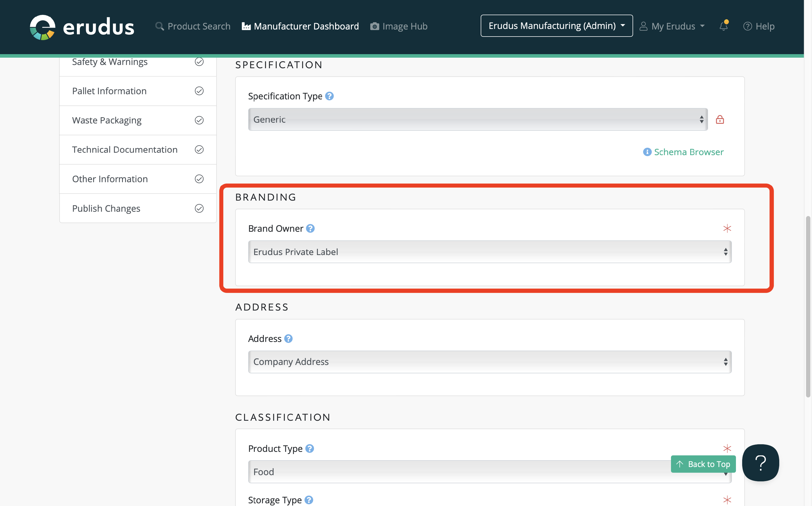Click the red lock icon beside Specification Type
Viewport: 812px width, 506px height.
[720, 119]
